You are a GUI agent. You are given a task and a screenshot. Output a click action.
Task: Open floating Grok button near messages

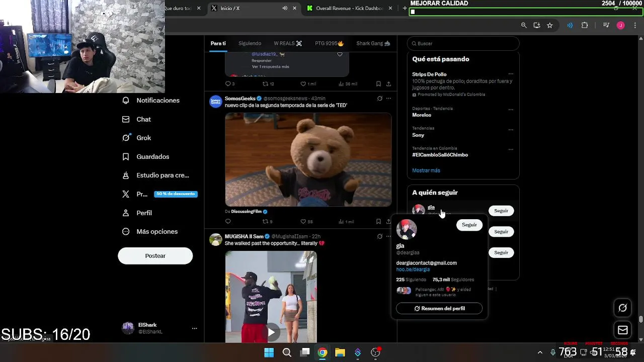(622, 308)
